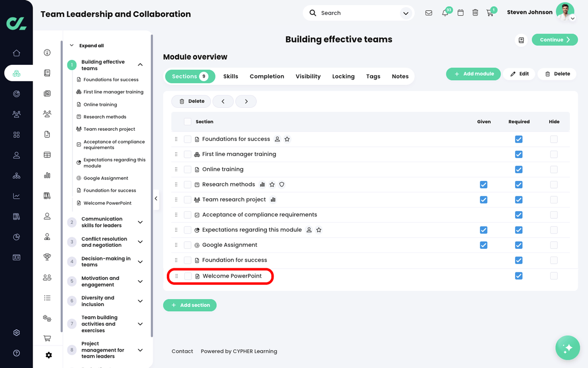Click the book icon beside Continue

(521, 40)
